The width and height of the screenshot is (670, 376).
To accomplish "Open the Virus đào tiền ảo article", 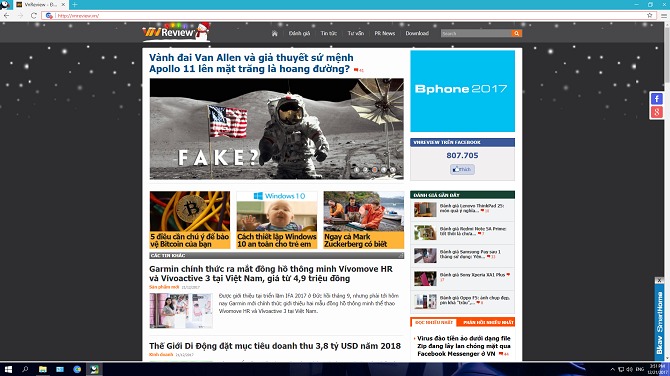I will tap(464, 346).
